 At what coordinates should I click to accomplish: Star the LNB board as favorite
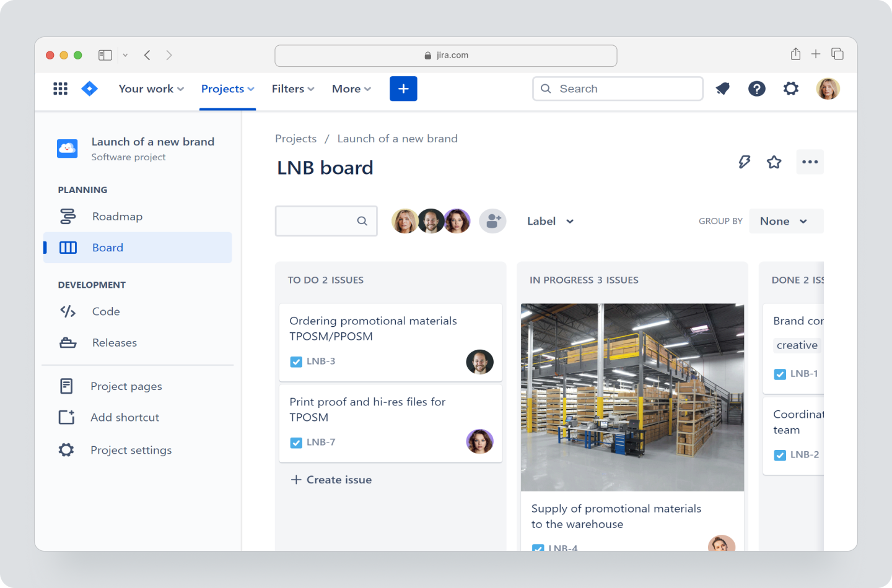tap(774, 162)
